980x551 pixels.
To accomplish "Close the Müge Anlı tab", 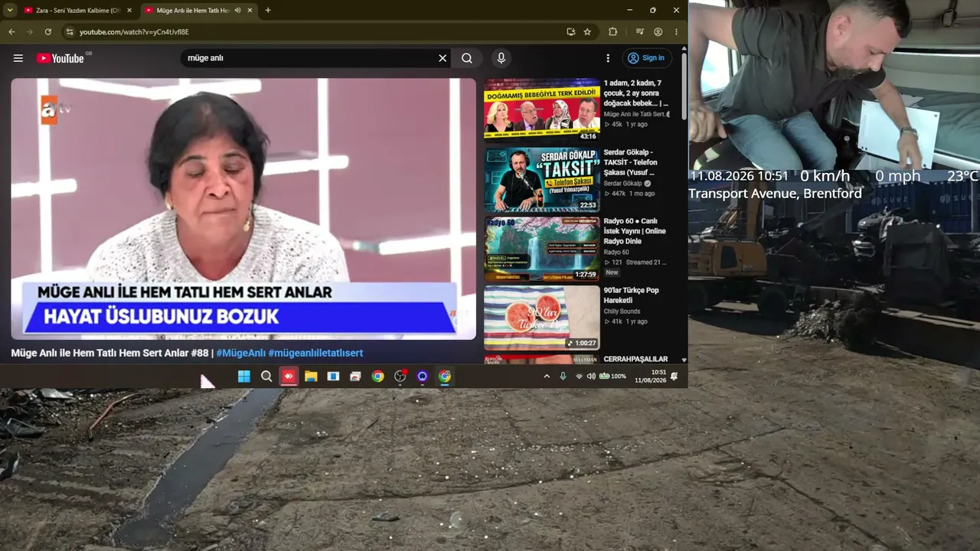I will [x=250, y=11].
